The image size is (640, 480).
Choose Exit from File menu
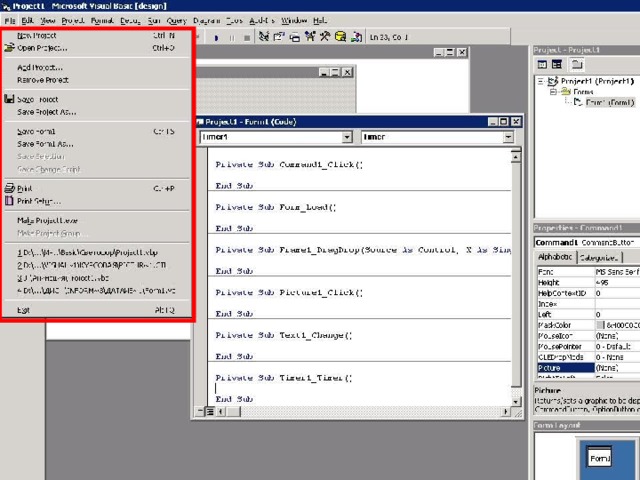96,310
